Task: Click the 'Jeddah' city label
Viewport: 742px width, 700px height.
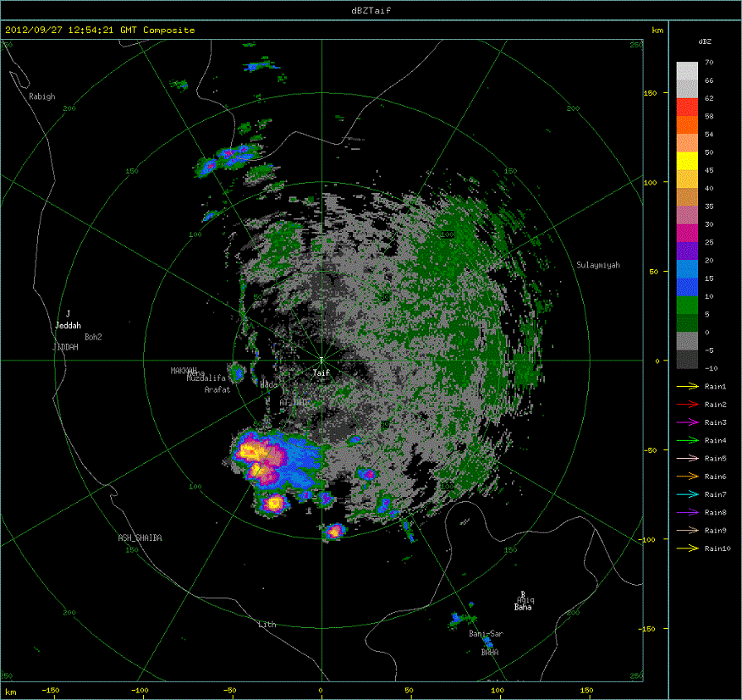Action: 69,326
